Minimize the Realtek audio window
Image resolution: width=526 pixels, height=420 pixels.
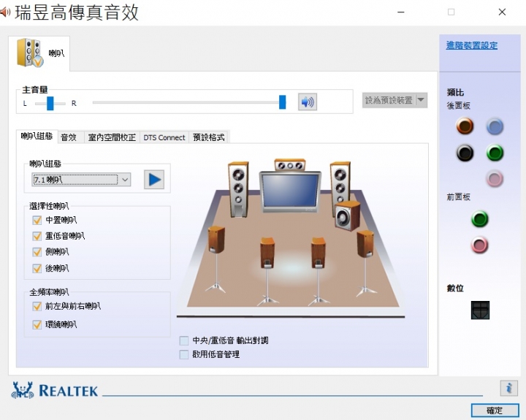pyautogui.click(x=401, y=12)
